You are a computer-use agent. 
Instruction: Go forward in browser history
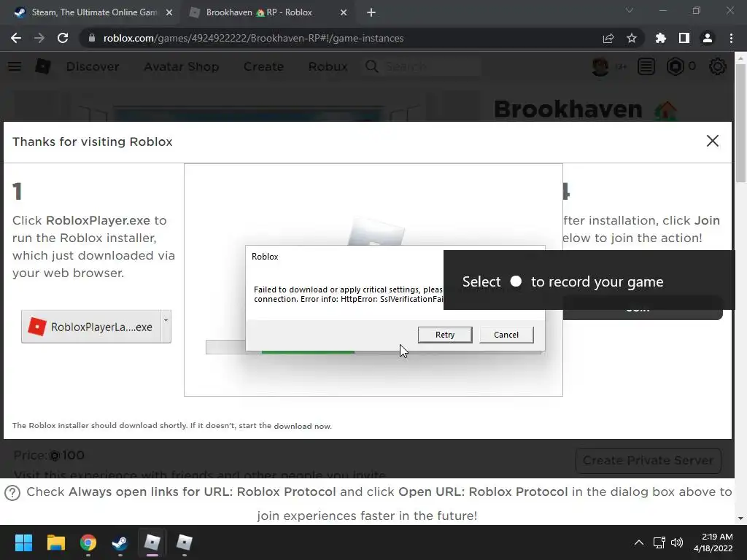click(39, 38)
